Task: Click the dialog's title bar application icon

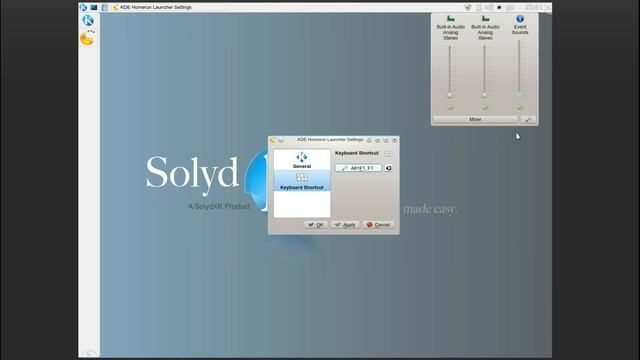Action: coord(273,140)
